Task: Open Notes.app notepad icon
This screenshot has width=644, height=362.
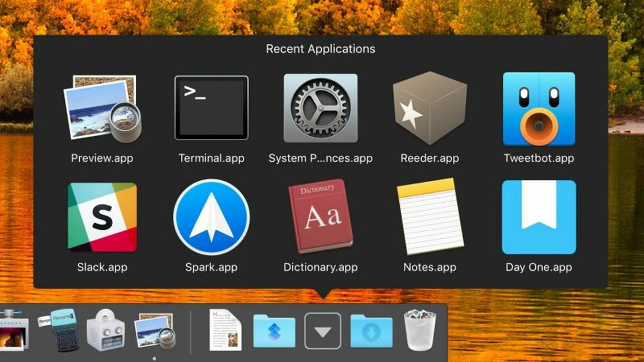Action: pyautogui.click(x=430, y=216)
